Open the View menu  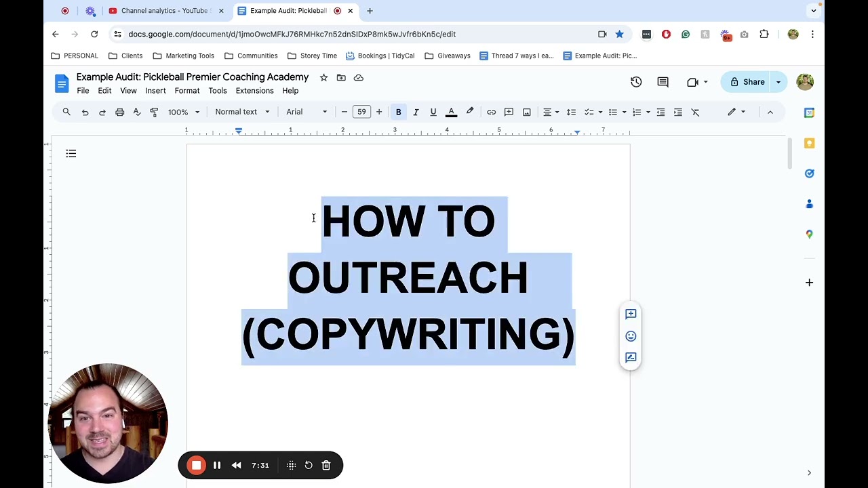(x=128, y=91)
